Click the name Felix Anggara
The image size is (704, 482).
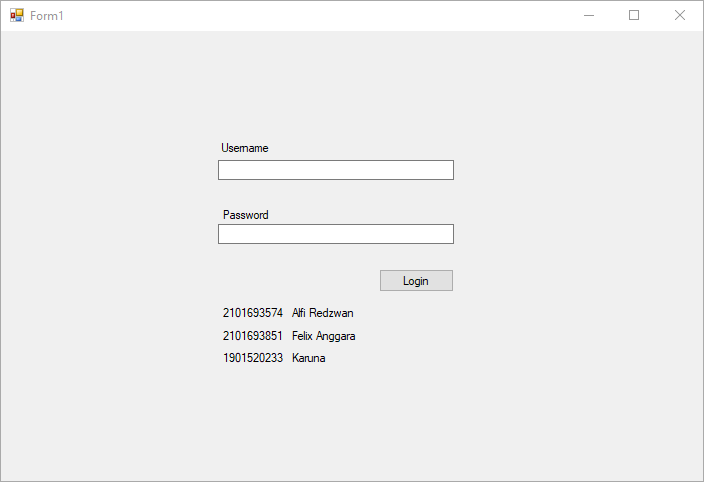[x=324, y=336]
